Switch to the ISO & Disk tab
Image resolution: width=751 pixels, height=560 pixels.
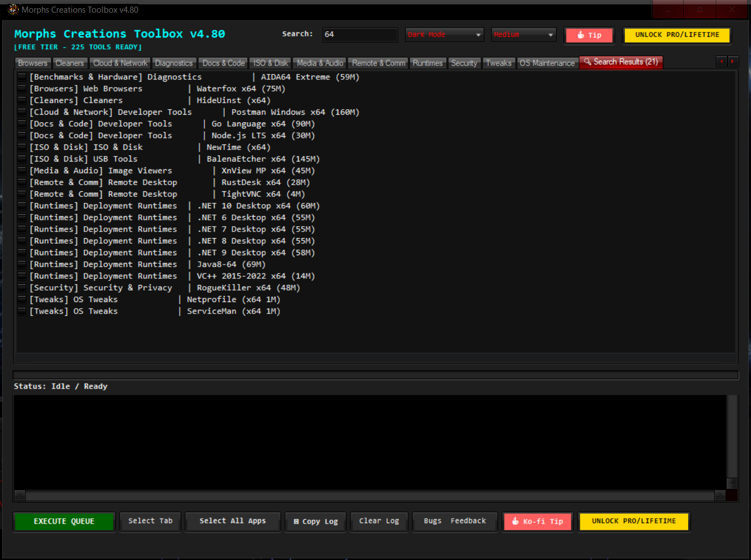pyautogui.click(x=271, y=63)
